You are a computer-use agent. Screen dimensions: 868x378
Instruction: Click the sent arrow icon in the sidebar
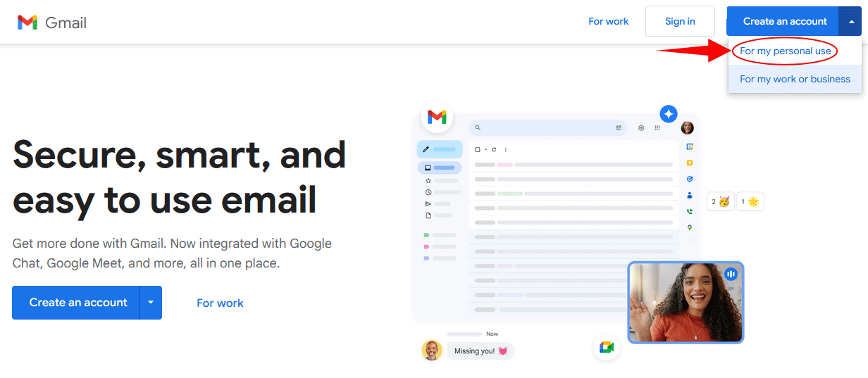[428, 203]
